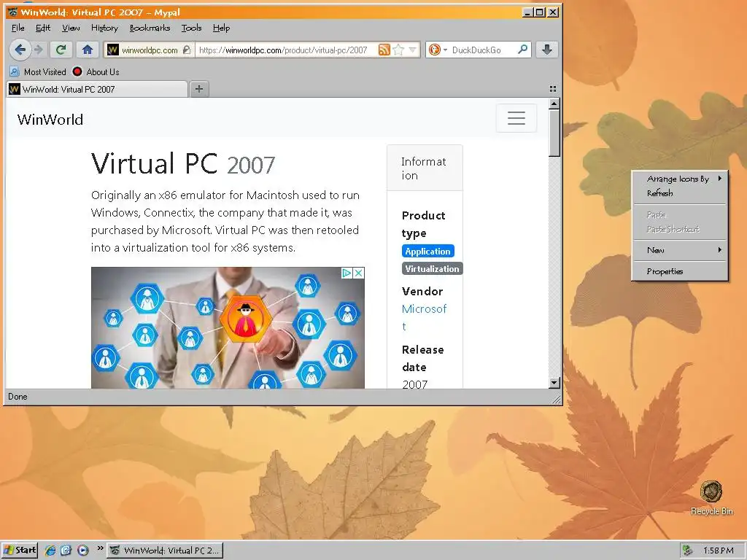Click the RSS feed icon in address bar
747x560 pixels.
click(384, 50)
